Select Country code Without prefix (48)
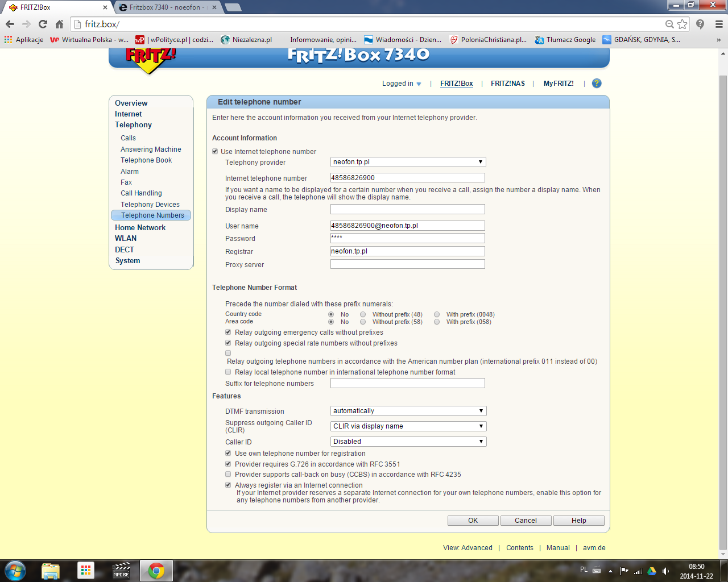 (363, 314)
